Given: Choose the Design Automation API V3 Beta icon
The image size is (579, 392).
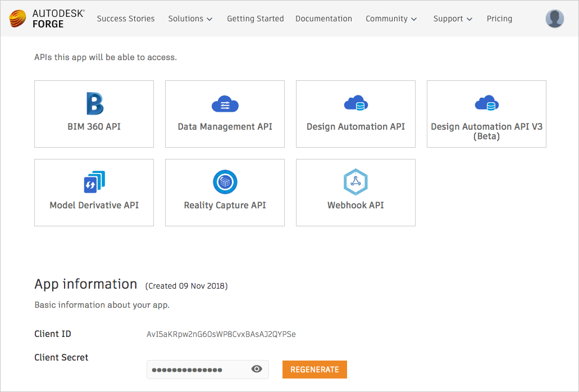Looking at the screenshot, I should (486, 104).
